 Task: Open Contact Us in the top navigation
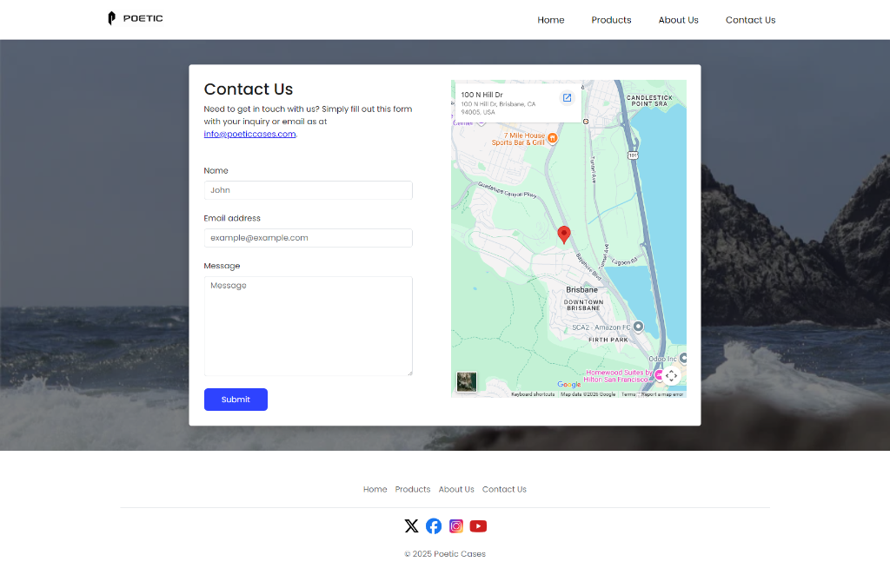tap(750, 20)
